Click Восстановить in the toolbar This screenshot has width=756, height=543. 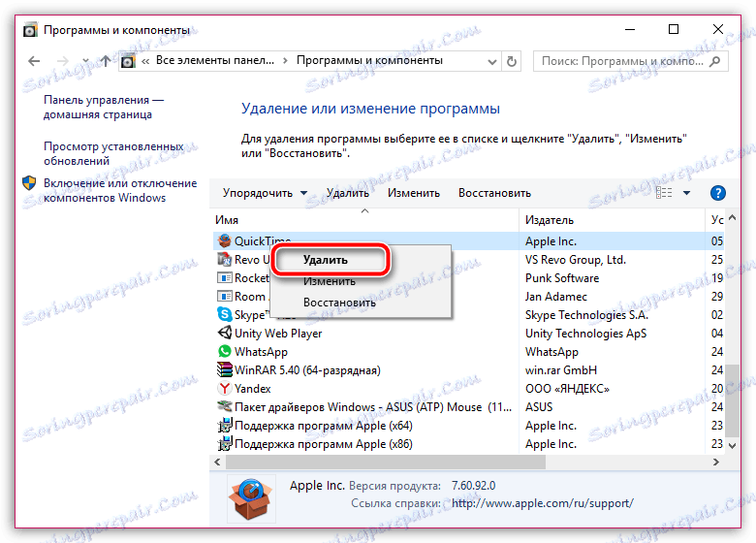(x=494, y=193)
